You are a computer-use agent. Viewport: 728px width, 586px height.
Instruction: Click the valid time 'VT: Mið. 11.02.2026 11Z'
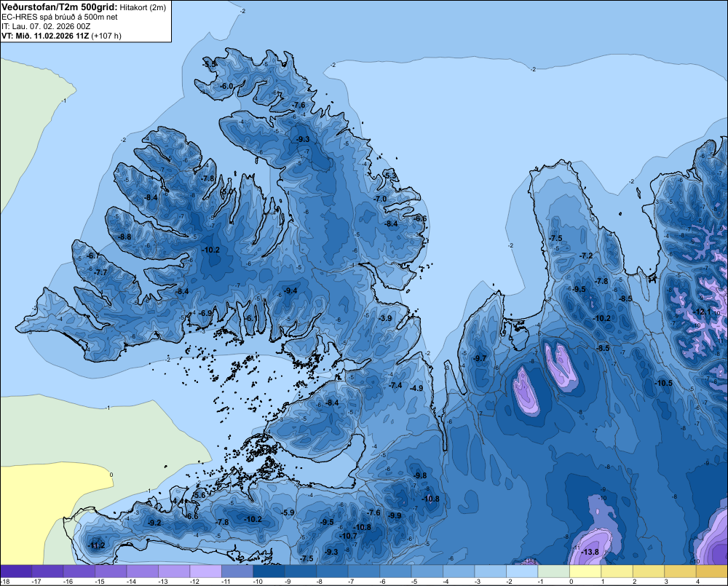(45, 36)
